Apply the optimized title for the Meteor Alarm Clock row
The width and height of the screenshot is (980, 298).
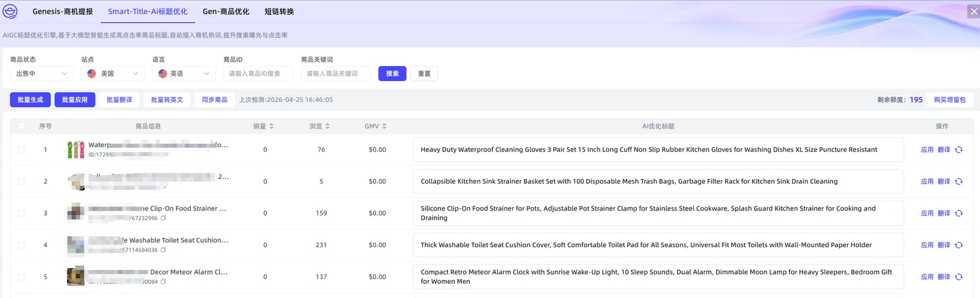click(927, 277)
